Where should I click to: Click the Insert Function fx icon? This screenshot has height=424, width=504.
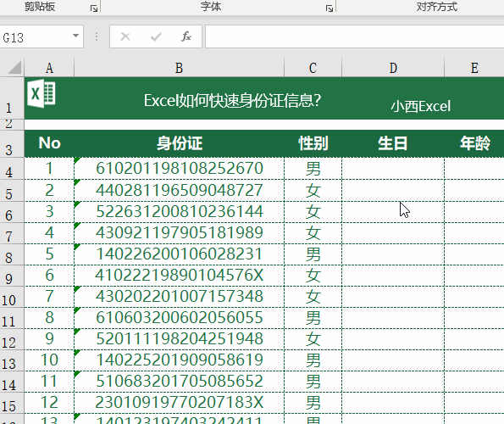pyautogui.click(x=186, y=36)
